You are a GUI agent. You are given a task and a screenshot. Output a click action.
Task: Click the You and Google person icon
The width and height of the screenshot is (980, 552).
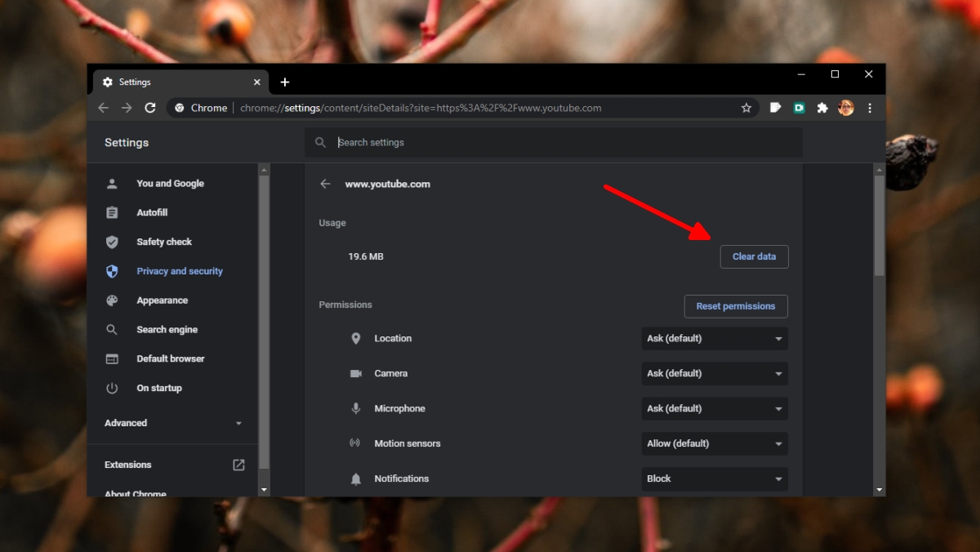[112, 184]
